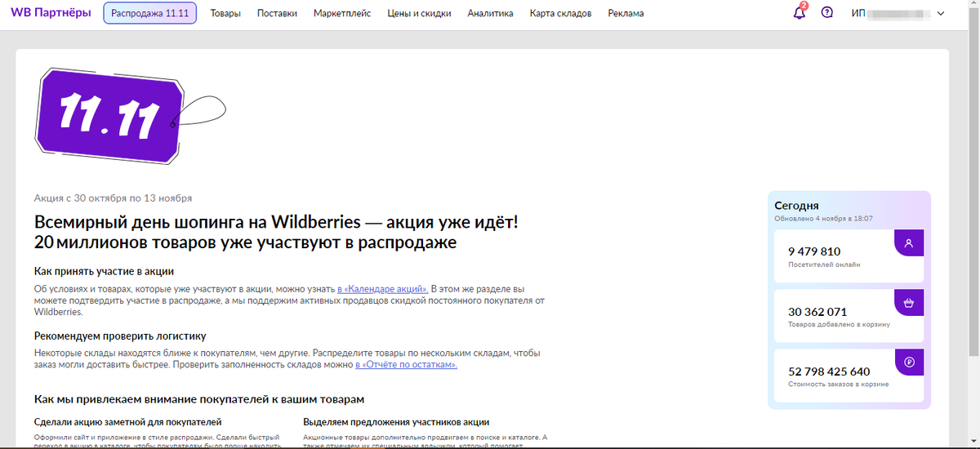Open the notifications bell icon
This screenshot has height=449, width=980.
(800, 13)
